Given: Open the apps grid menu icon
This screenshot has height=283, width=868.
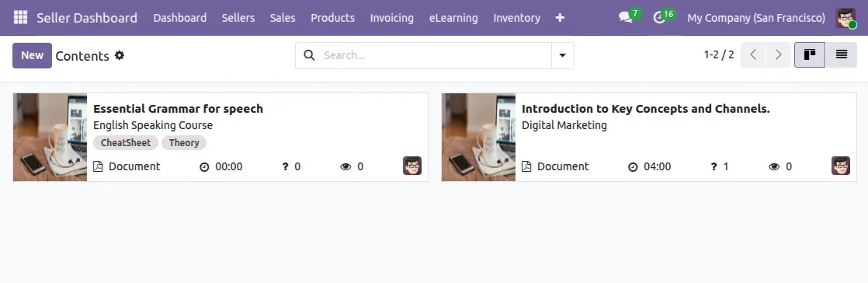Looking at the screenshot, I should point(20,18).
